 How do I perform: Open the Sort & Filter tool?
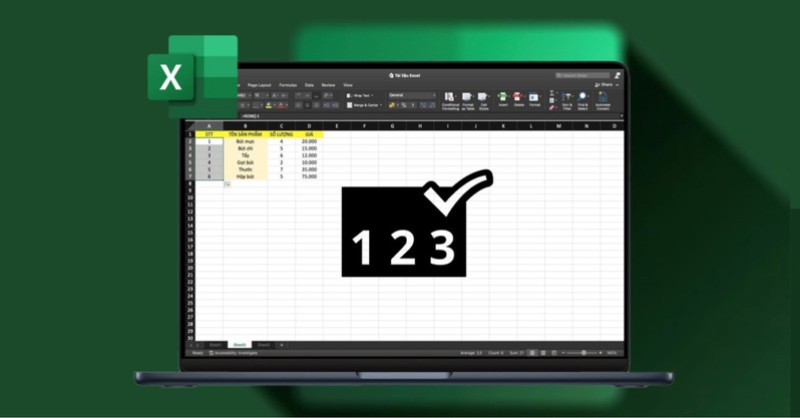point(567,101)
